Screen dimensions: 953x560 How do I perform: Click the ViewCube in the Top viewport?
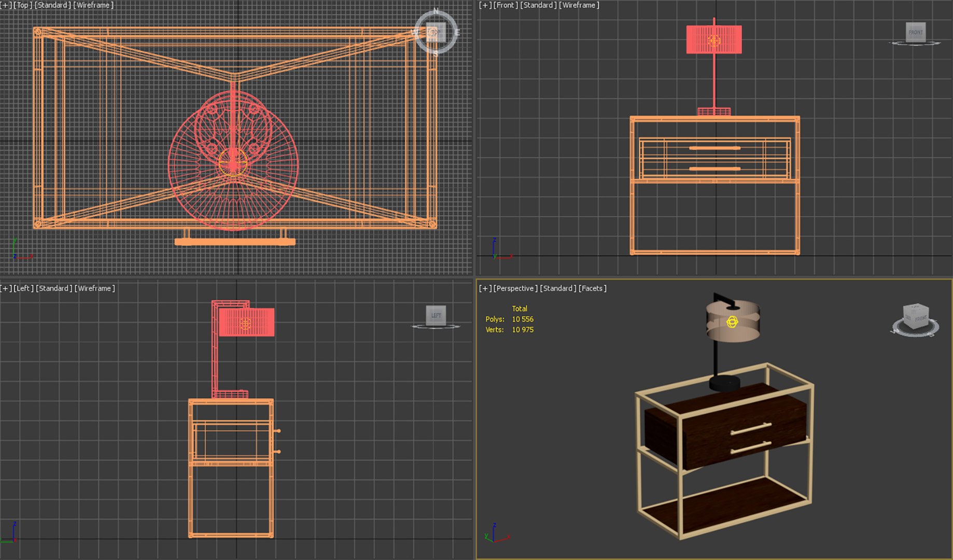pos(435,32)
